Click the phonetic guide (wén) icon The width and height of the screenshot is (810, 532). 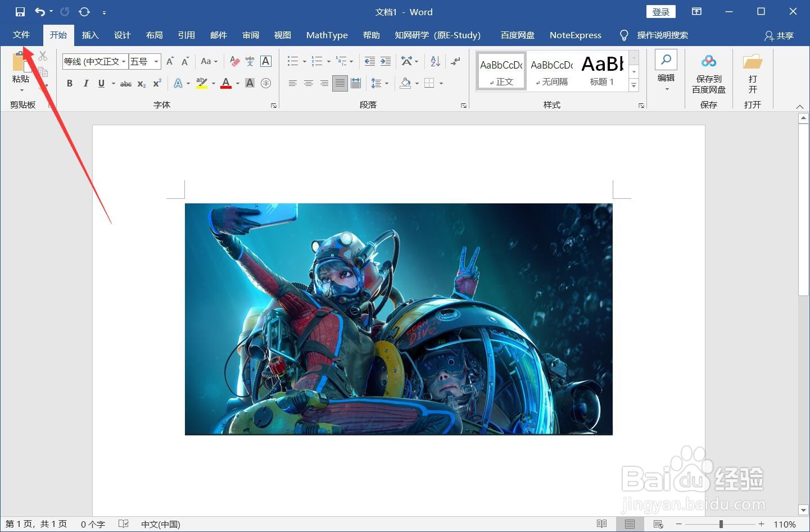(x=250, y=61)
